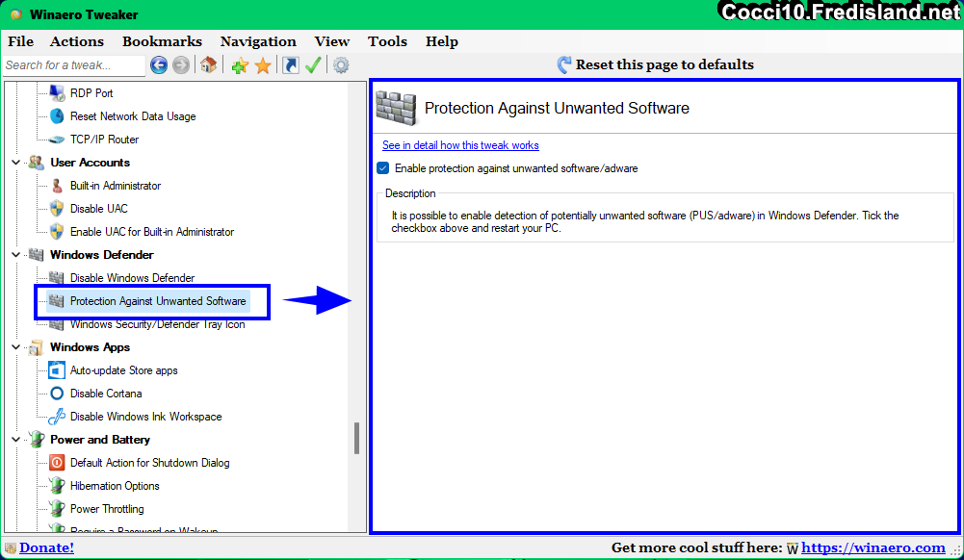Open the https://winaero.com link
Image resolution: width=964 pixels, height=560 pixels.
coord(873,547)
